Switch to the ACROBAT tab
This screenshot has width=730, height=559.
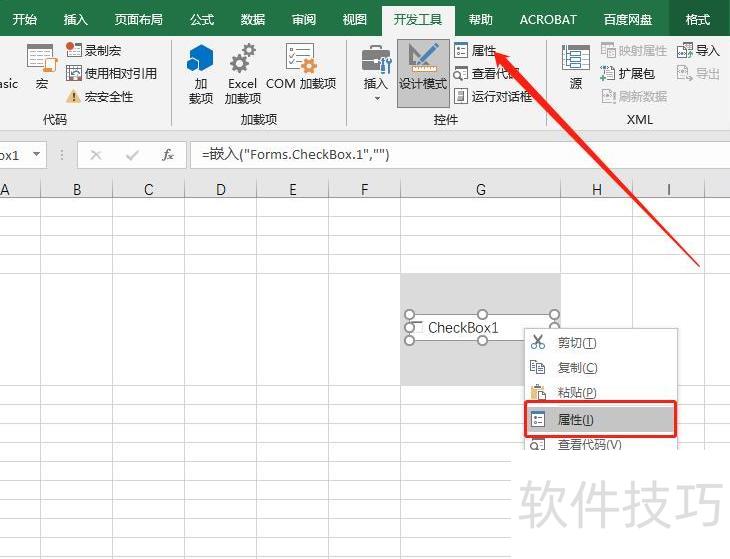pos(548,20)
